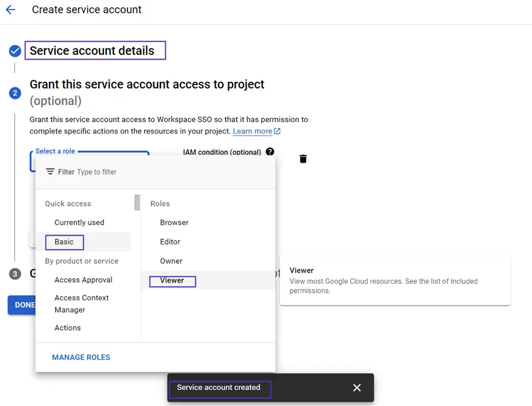Click the step 3 indicator circle
Viewport: 532px width, 406px height.
(x=15, y=274)
